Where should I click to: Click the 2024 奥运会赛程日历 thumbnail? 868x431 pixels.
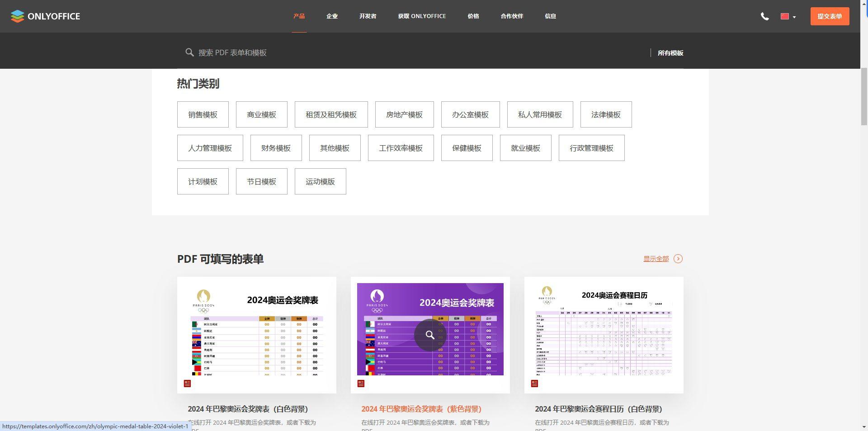click(x=604, y=335)
